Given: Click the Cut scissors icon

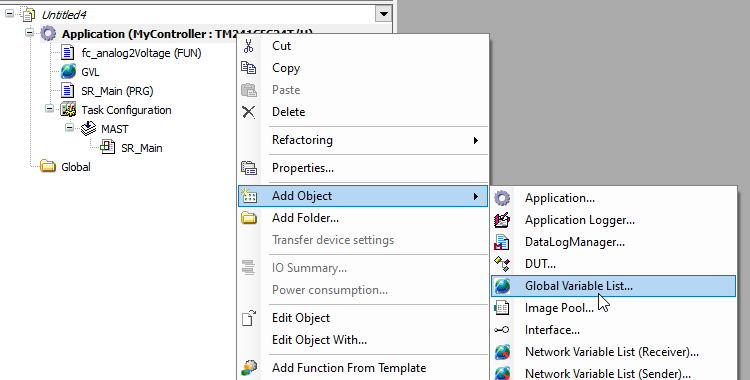Looking at the screenshot, I should tap(248, 46).
